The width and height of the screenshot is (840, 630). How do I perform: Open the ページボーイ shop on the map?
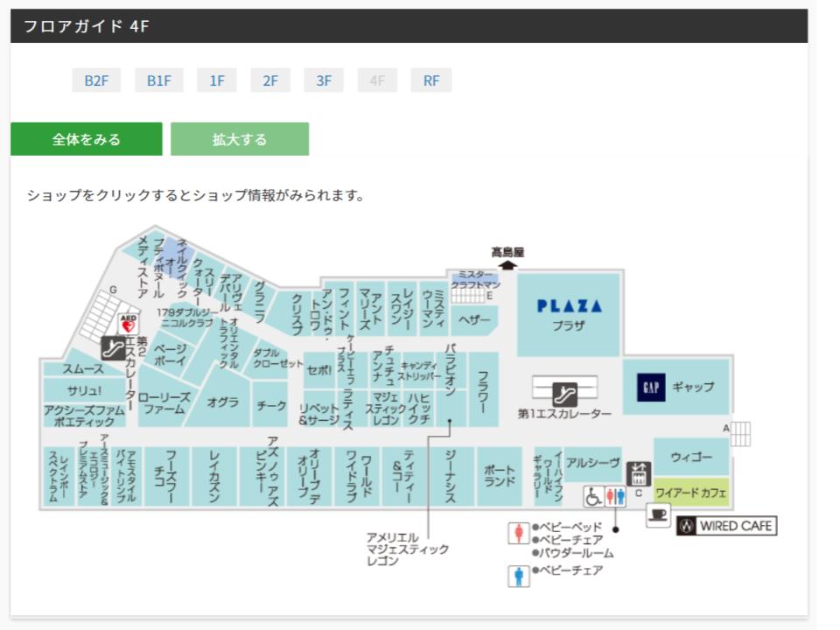coord(171,354)
